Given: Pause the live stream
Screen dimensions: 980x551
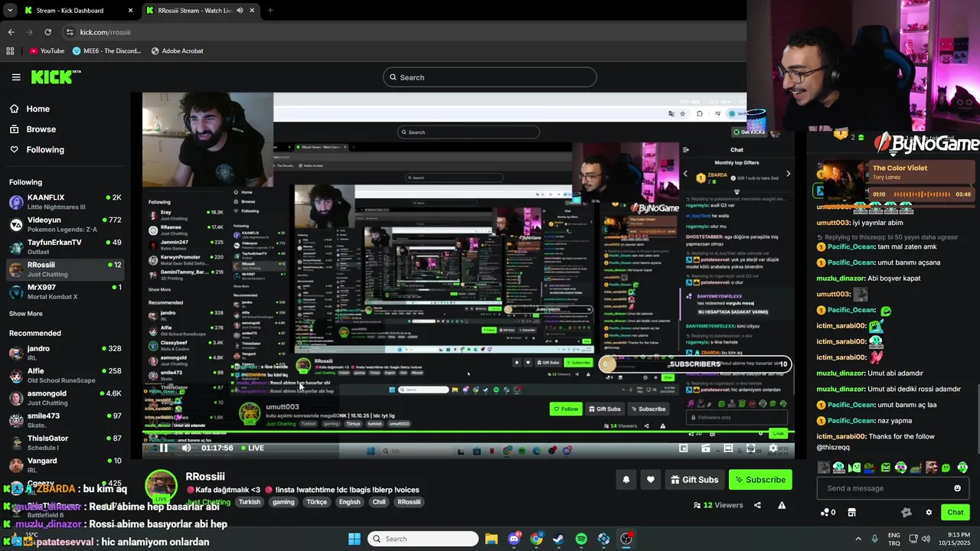Looking at the screenshot, I should [163, 448].
